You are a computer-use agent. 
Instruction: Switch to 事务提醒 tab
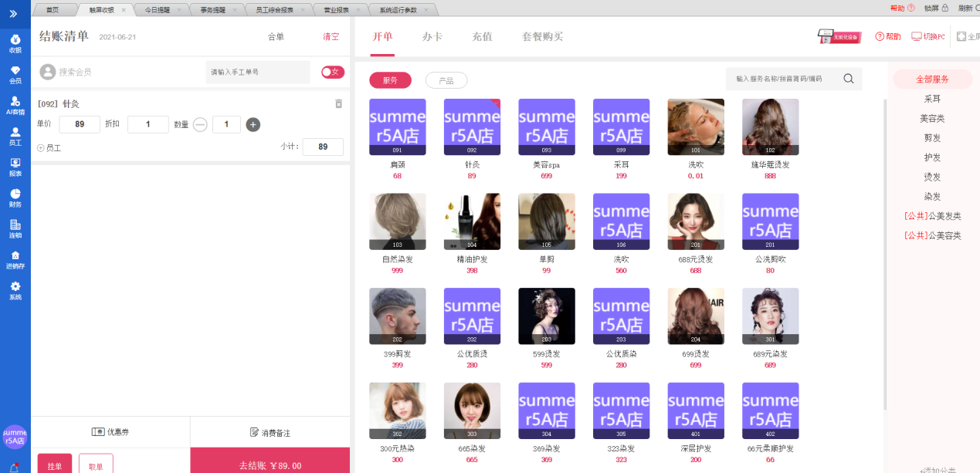pos(214,9)
